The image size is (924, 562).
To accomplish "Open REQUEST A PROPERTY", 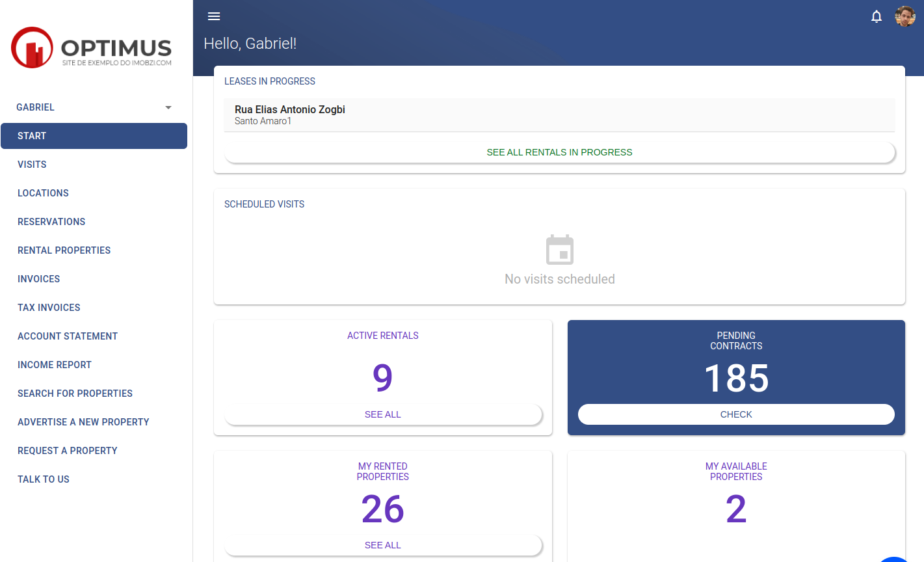I will click(x=94, y=451).
